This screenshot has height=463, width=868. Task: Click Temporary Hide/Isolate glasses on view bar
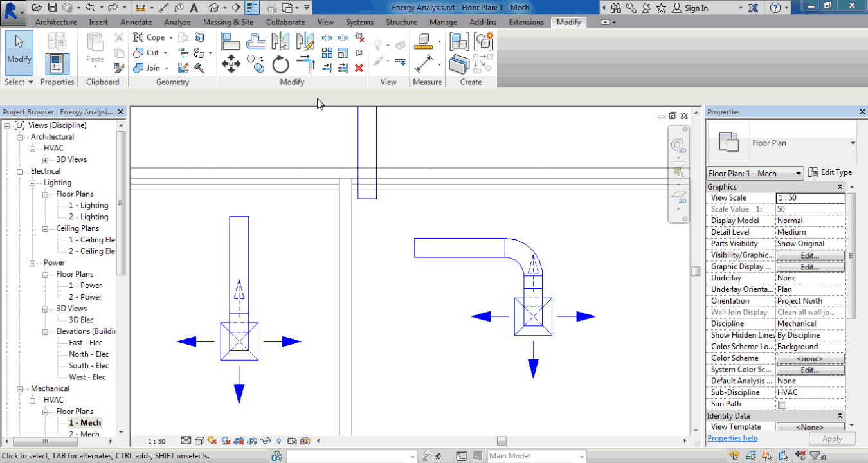266,441
